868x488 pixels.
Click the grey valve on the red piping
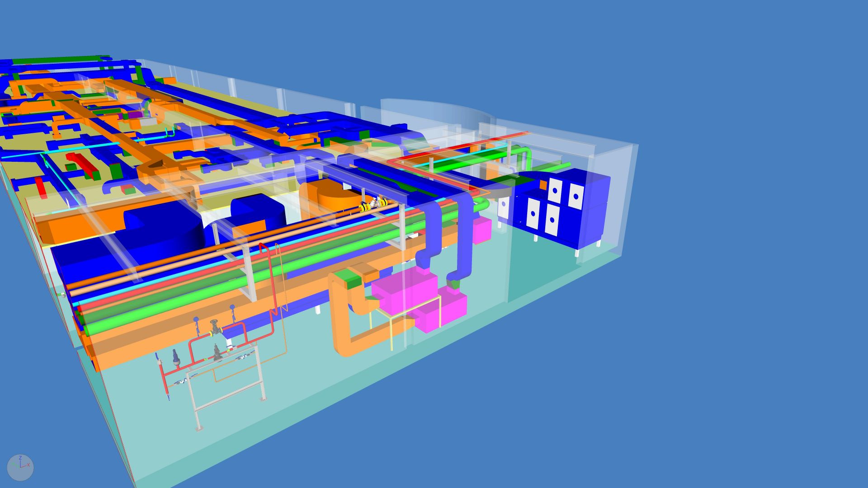point(215,328)
